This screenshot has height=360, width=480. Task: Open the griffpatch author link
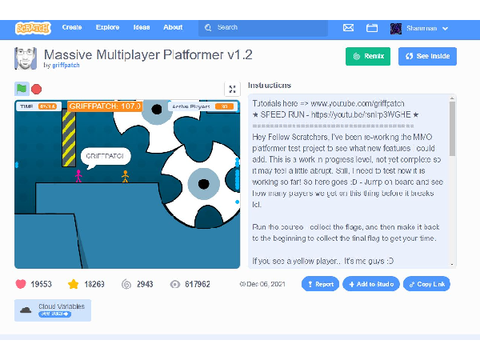pyautogui.click(x=66, y=65)
